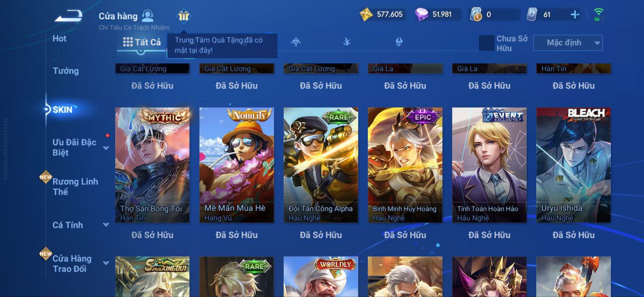Open the Thợ Săn Bóng Tối skin card
644x297 pixels.
pyautogui.click(x=152, y=165)
